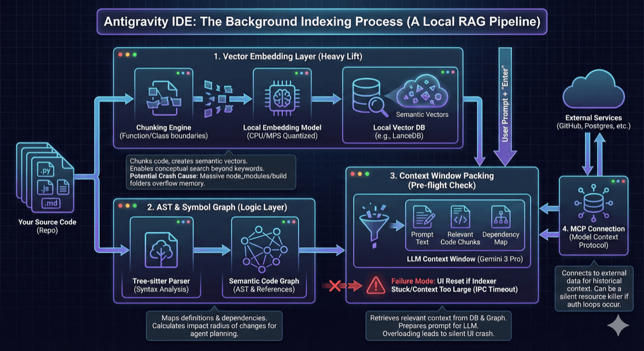Toggle the yellow dot on Context Window Packing panel
Screen dimensions: 644x351
click(360, 174)
